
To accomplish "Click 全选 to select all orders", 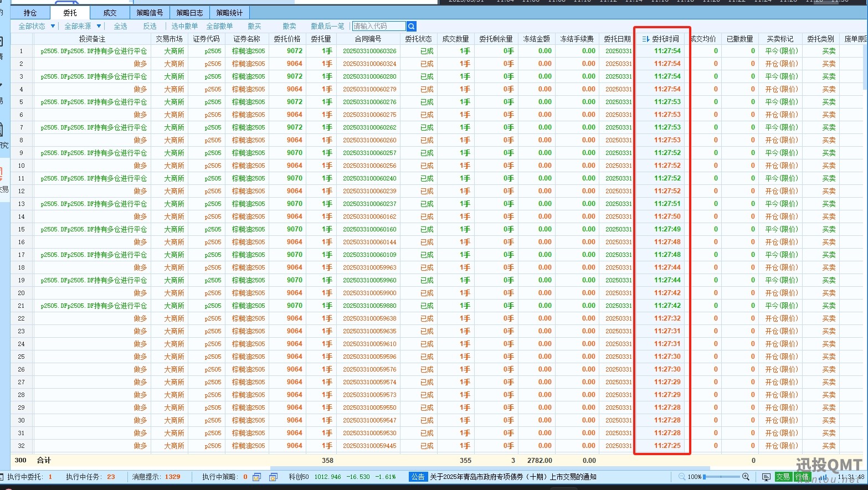I will click(x=120, y=26).
